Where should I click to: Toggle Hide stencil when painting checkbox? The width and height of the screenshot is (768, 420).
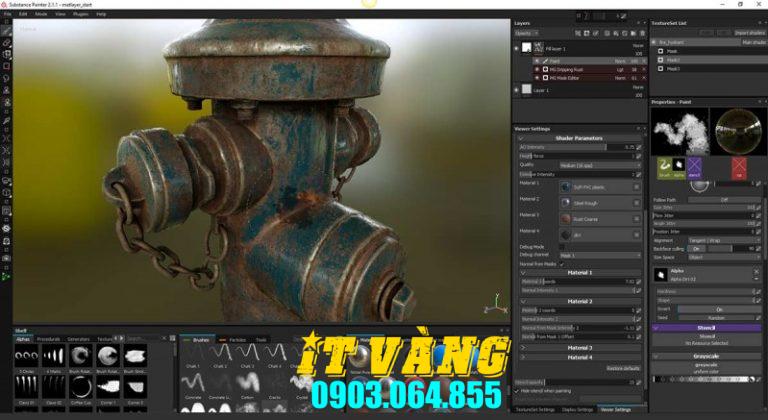(x=516, y=391)
